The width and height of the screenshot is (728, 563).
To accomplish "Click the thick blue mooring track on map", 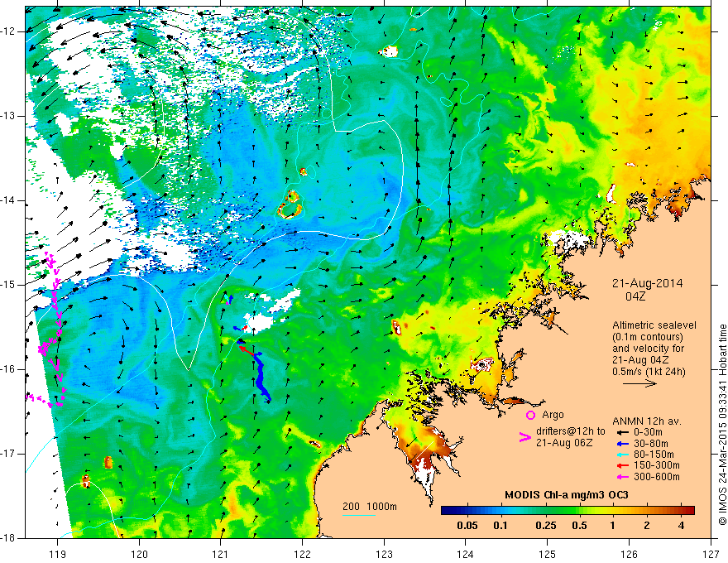I will pos(262,378).
